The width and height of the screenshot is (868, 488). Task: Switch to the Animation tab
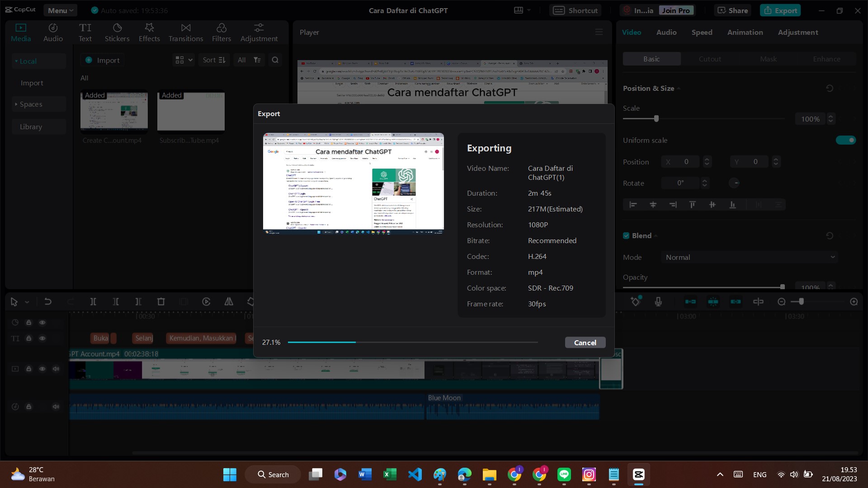[745, 33]
